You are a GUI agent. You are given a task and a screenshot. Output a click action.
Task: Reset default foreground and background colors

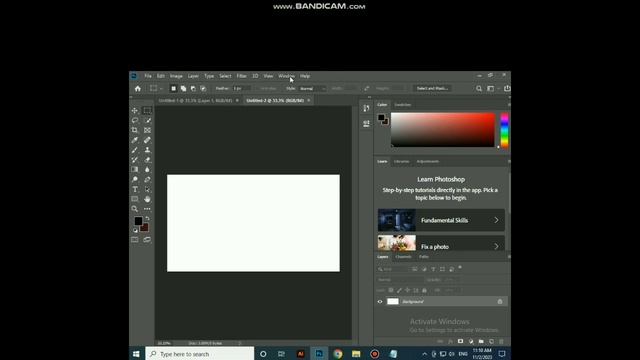[x=135, y=230]
